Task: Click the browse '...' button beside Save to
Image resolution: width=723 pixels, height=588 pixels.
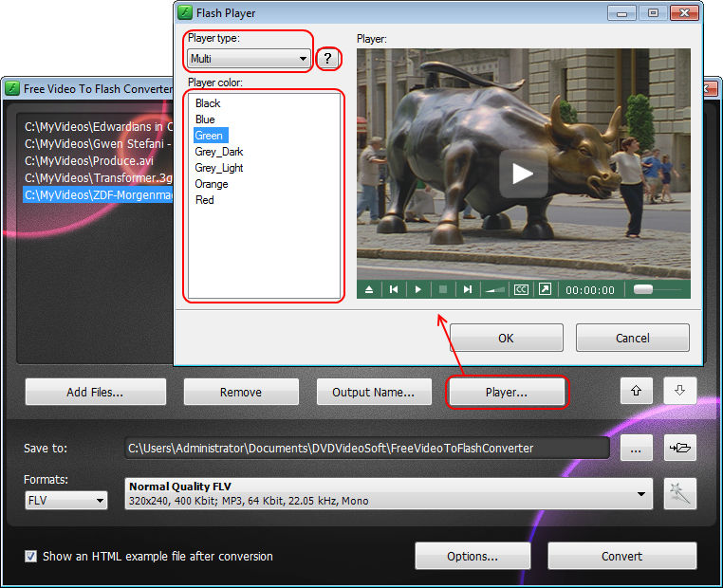Action: click(x=637, y=448)
